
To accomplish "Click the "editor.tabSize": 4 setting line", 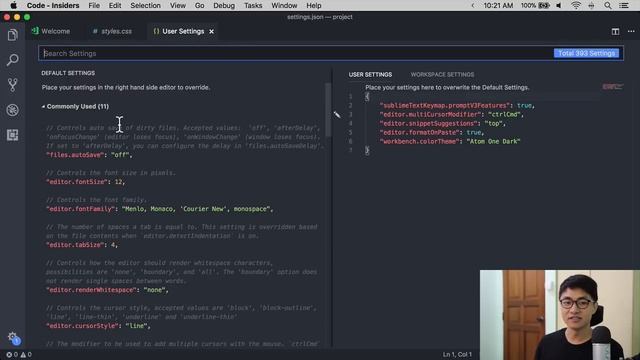I will coord(82,245).
